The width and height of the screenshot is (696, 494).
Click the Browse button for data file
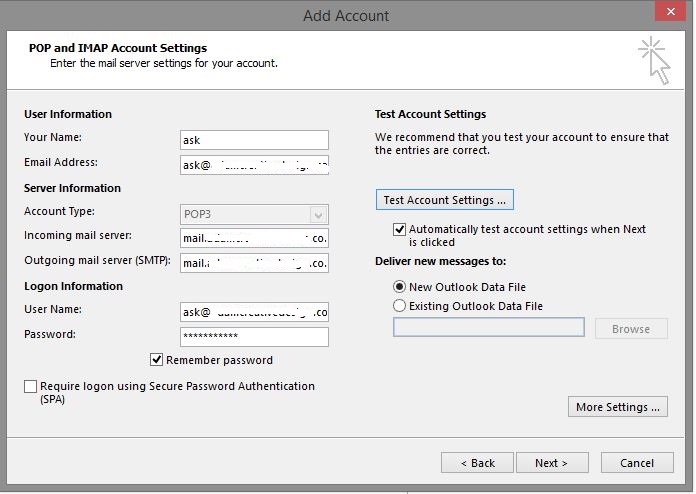(631, 329)
